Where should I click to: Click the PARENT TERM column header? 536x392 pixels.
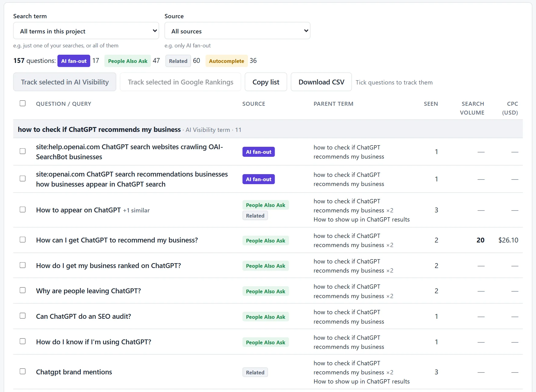pos(333,104)
